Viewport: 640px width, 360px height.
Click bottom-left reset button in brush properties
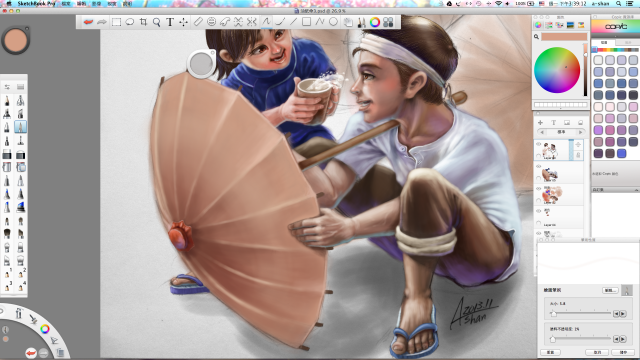(x=550, y=352)
